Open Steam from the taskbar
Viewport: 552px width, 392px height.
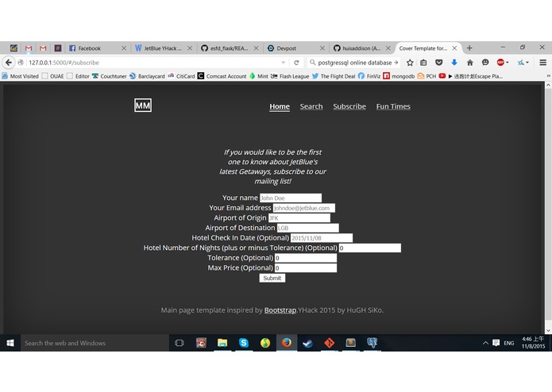coord(307,343)
